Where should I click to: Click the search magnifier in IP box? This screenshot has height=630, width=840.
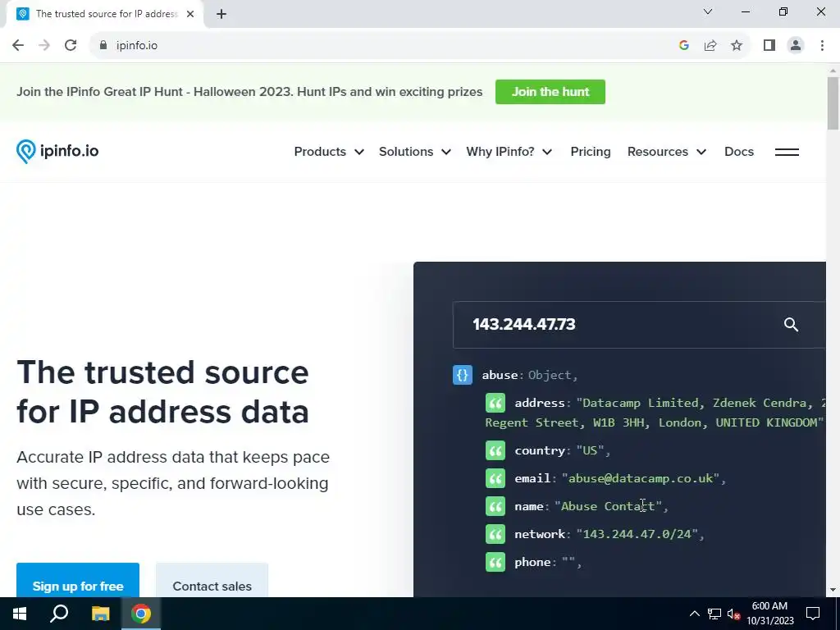(792, 325)
